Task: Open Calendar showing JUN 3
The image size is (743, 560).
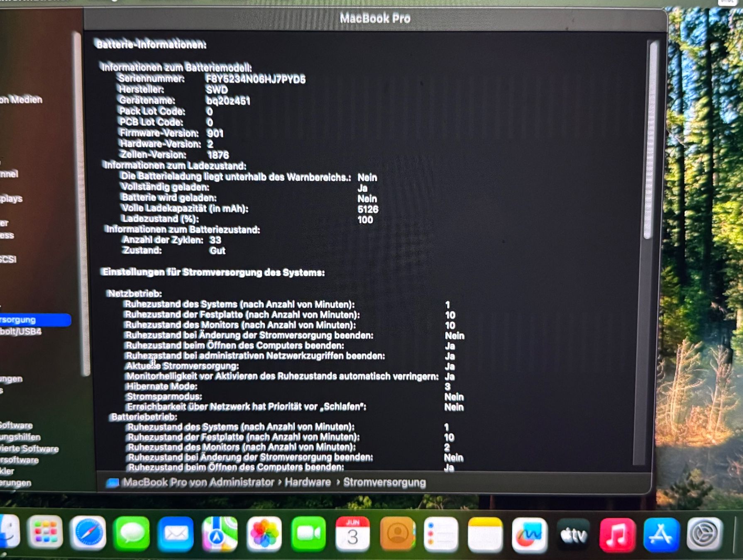Action: (x=352, y=534)
